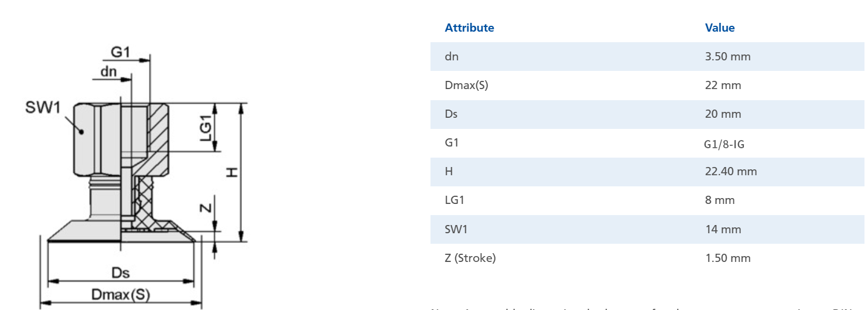Click the Ds value of 20 mm
This screenshot has height=310, width=868.
(x=723, y=114)
